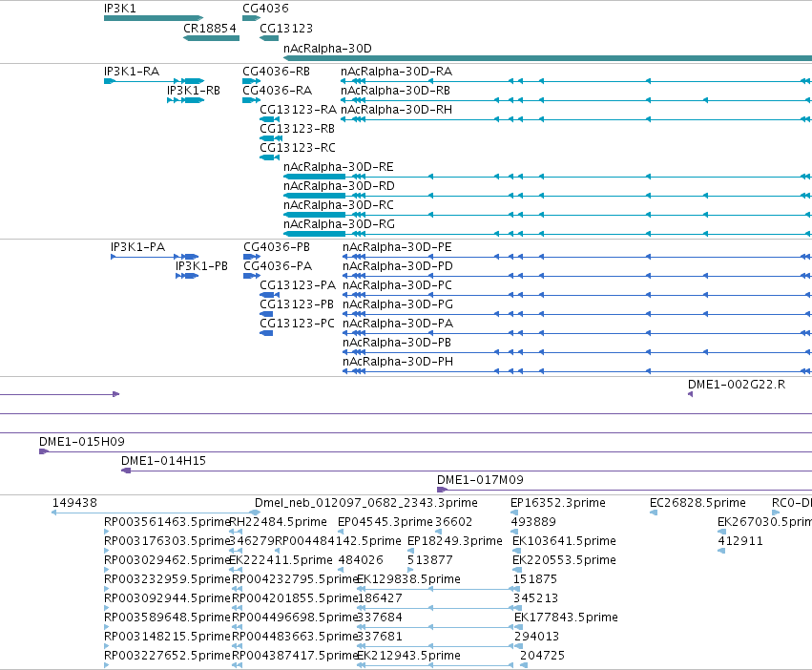The height and width of the screenshot is (670, 812).
Task: Select the nAcRalpha-30D-PH protein label
Action: 398,362
